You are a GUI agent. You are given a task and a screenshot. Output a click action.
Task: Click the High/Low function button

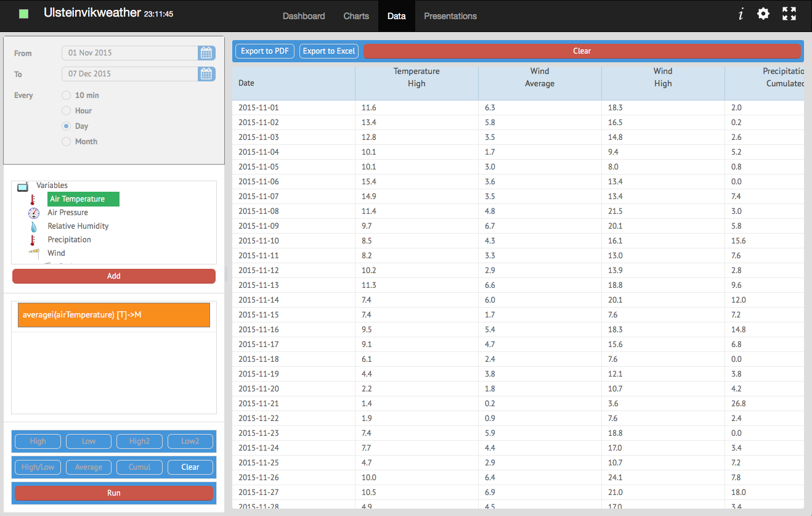point(38,467)
